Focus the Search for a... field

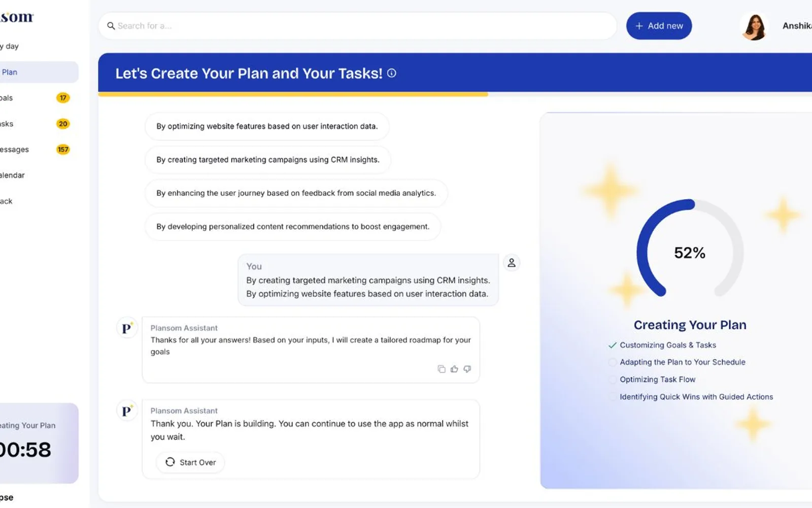point(357,26)
